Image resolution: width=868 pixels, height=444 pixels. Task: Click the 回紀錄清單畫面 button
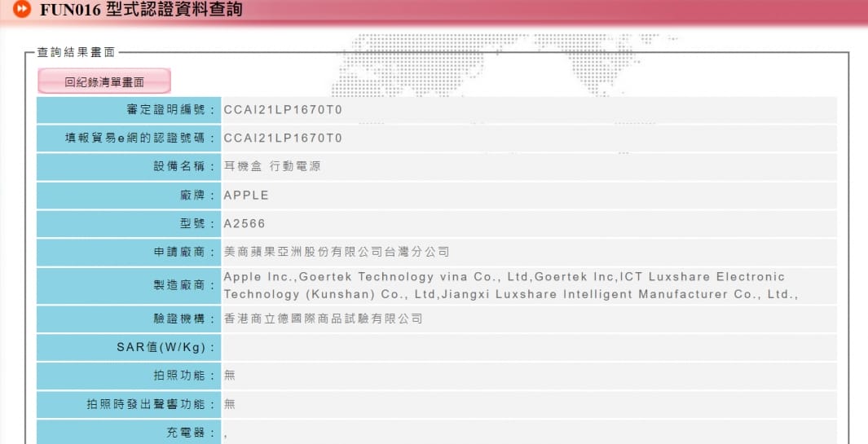click(x=104, y=81)
